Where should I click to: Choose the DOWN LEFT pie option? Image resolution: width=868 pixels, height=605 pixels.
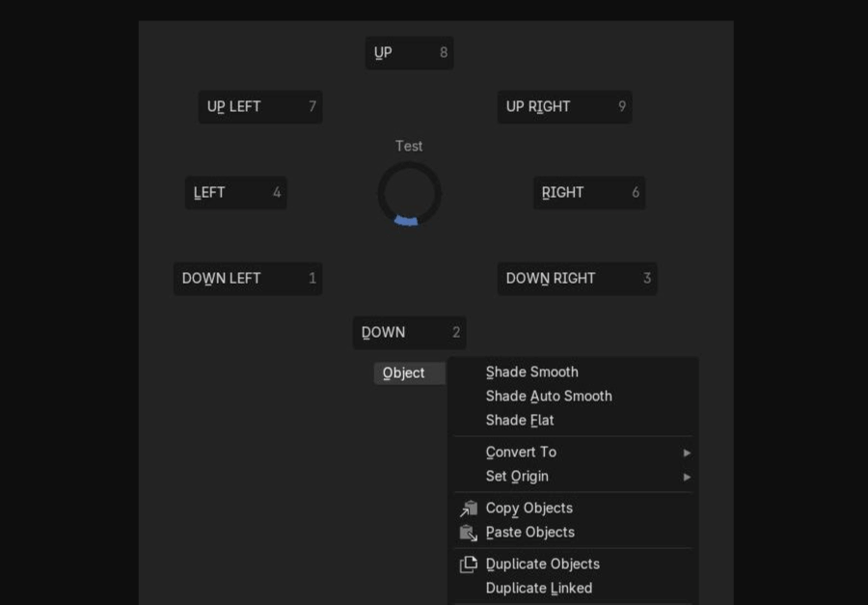(x=248, y=278)
